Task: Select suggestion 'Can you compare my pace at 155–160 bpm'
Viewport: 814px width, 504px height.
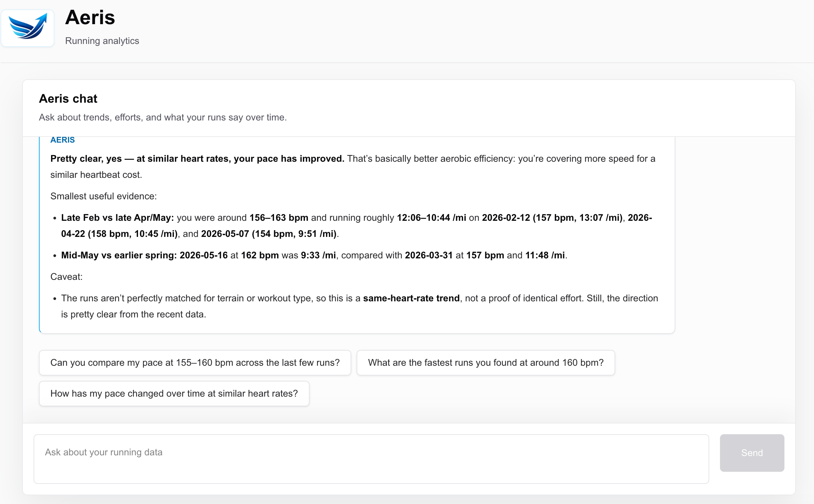Action: coord(195,363)
